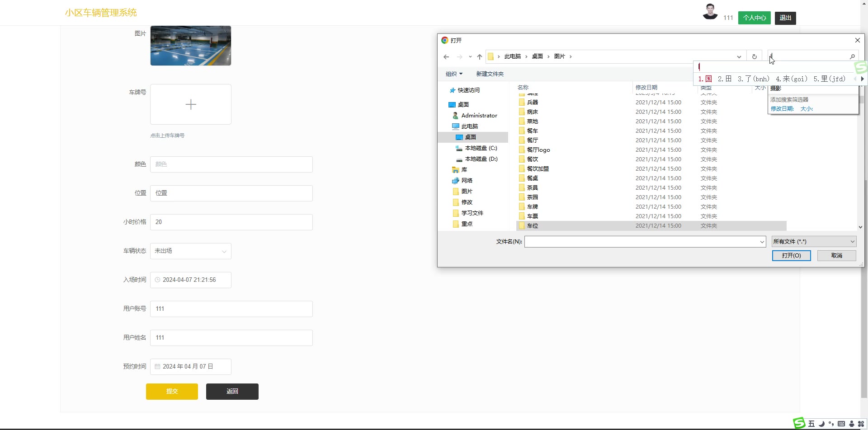Go up one folder level with the up arrow
The height and width of the screenshot is (430, 868).
pos(480,56)
